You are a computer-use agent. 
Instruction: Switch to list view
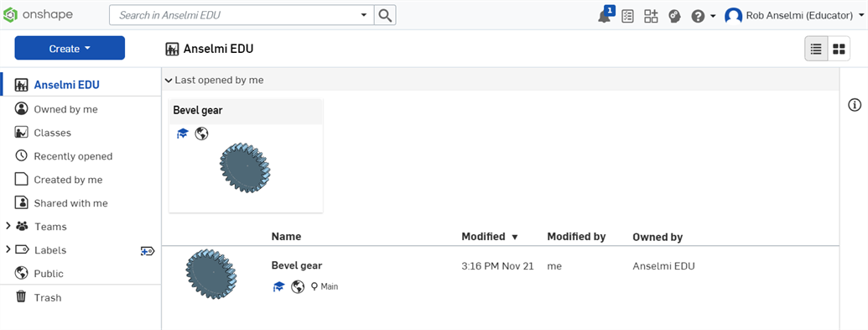click(x=816, y=49)
